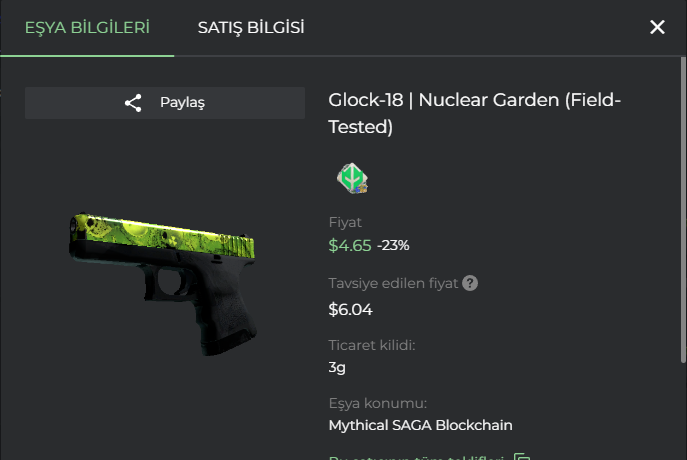Click the $6.04 recommended price value

click(350, 310)
